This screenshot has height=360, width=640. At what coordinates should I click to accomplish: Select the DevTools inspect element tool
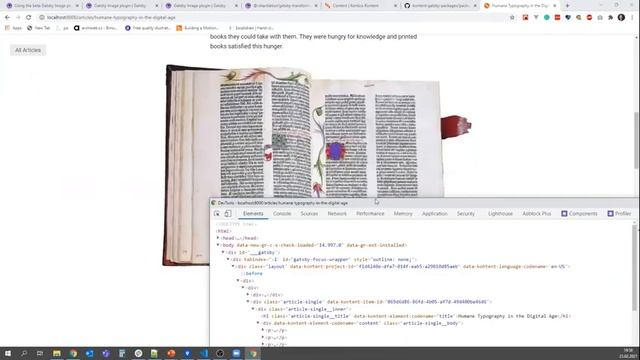pyautogui.click(x=217, y=213)
